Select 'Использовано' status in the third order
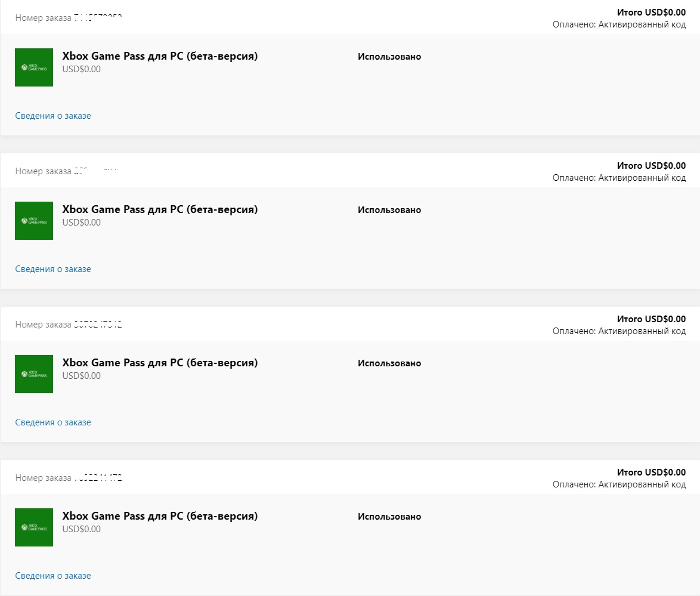This screenshot has height=596, width=700. pos(389,363)
